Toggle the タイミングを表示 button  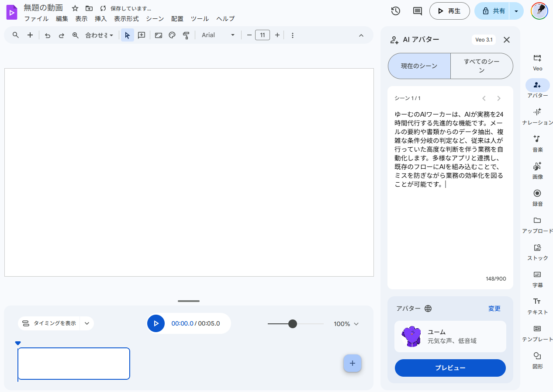(x=49, y=323)
